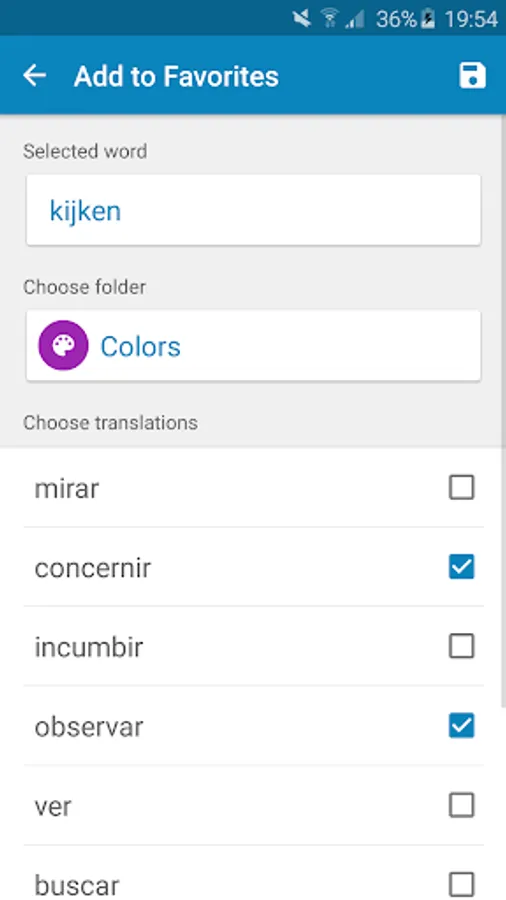Tap the signal strength icon
The width and height of the screenshot is (506, 900).
point(355,20)
